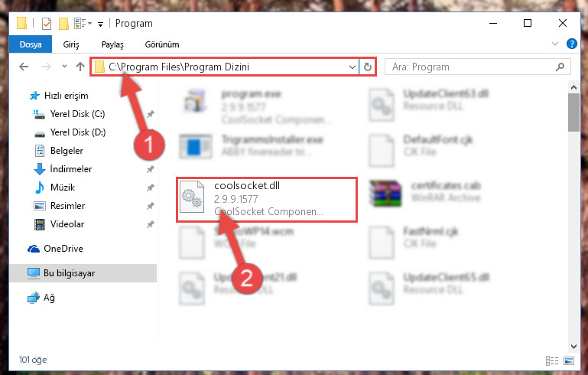Open İndirmeler in quick access
Image resolution: width=588 pixels, height=375 pixels.
tap(71, 169)
